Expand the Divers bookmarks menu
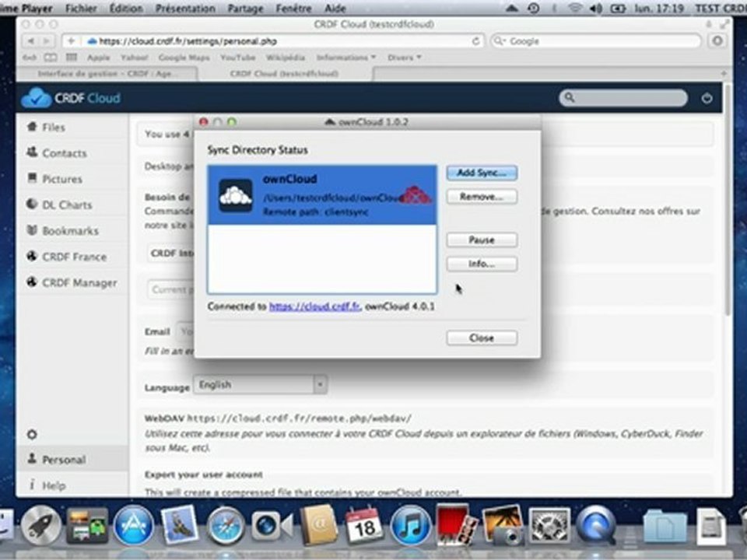This screenshot has width=747, height=560. pos(405,58)
